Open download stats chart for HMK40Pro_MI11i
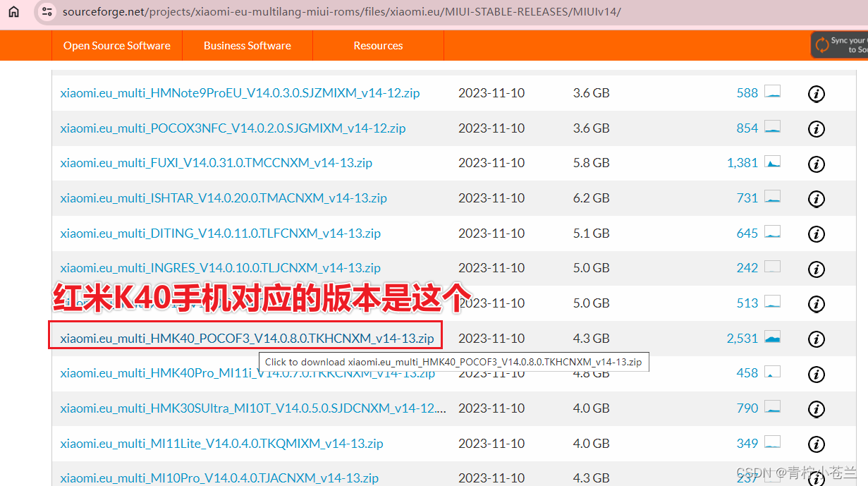Screen dimensions: 868x486 [x=773, y=372]
